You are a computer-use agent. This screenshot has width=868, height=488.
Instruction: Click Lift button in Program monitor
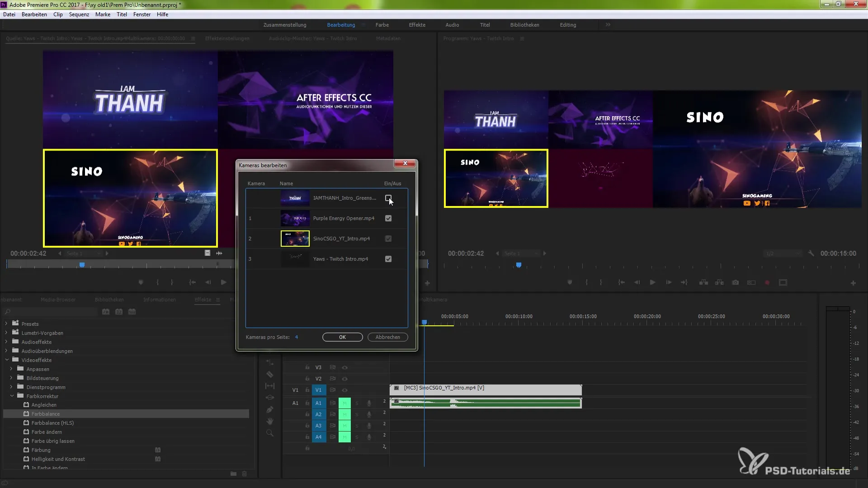coord(703,282)
